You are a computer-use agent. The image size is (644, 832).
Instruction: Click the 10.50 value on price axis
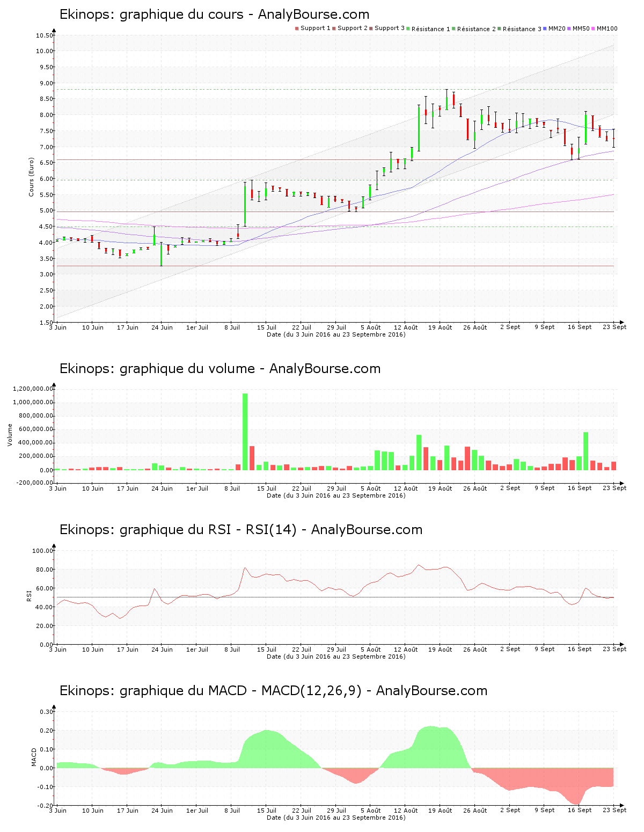coord(45,35)
